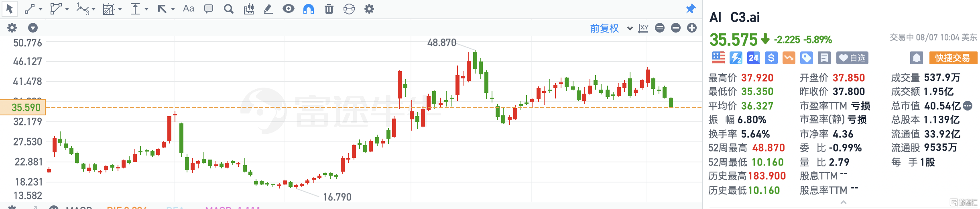
Task: Click the 市净率 4.36 value
Action: (x=843, y=134)
